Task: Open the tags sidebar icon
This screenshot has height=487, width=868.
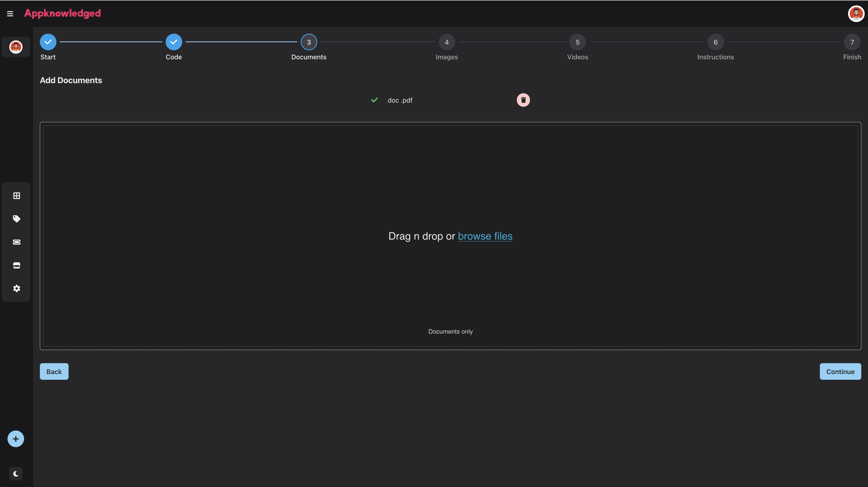Action: [x=17, y=219]
